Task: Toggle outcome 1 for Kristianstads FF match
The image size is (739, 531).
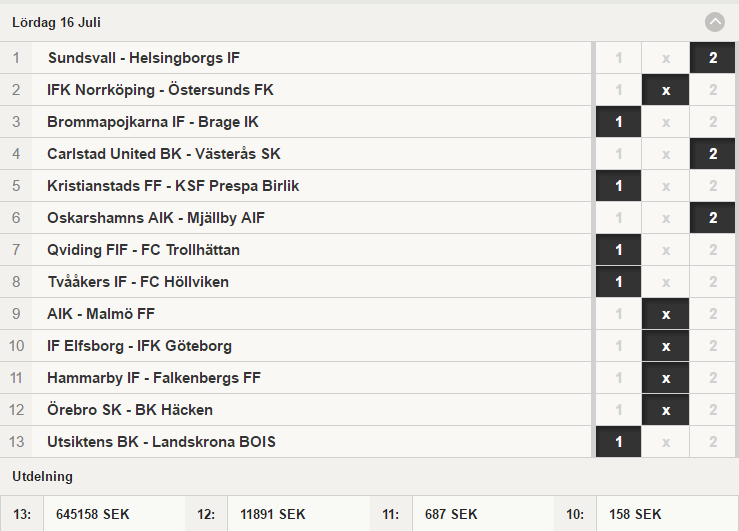Action: coord(618,186)
